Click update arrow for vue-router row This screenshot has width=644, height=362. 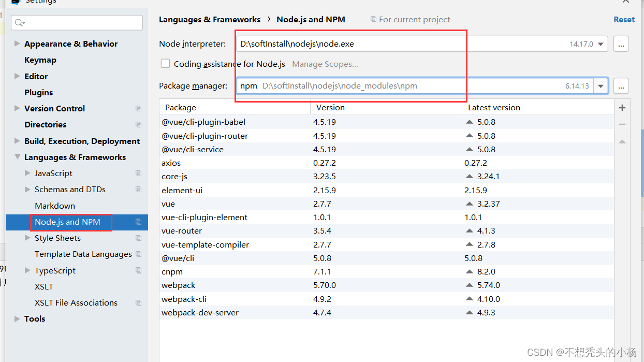coord(470,231)
